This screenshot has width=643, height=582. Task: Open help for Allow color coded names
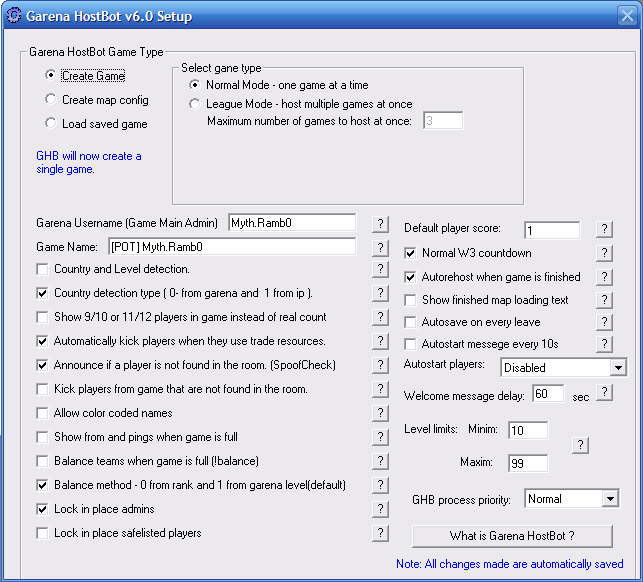(381, 413)
